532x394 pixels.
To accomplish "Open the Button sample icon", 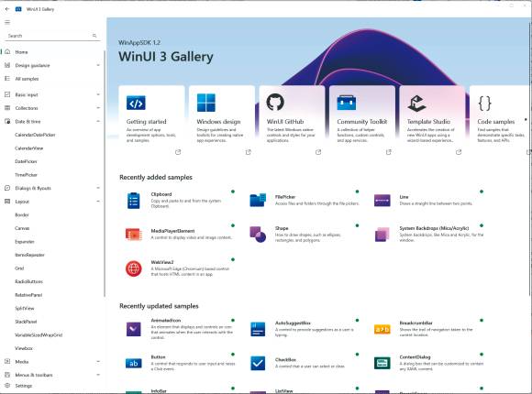I will click(134, 363).
